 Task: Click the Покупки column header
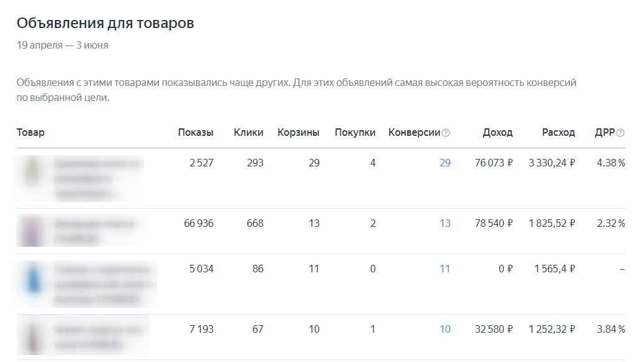tap(355, 133)
